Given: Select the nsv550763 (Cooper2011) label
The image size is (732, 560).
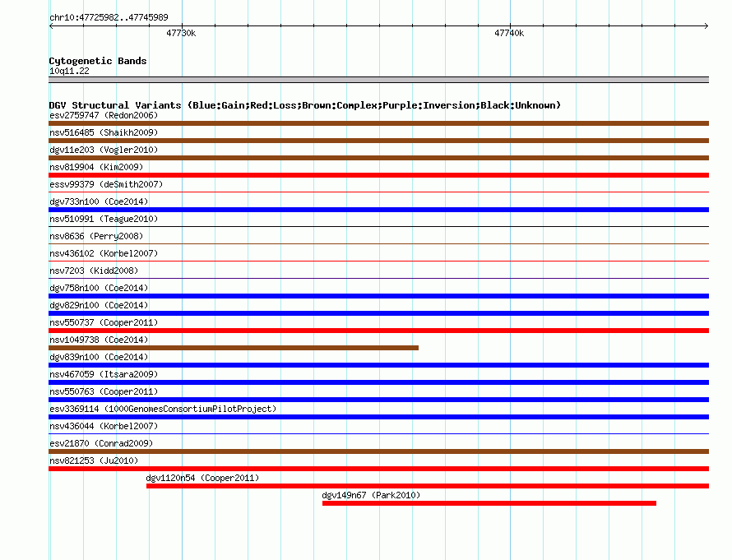Looking at the screenshot, I should [104, 391].
